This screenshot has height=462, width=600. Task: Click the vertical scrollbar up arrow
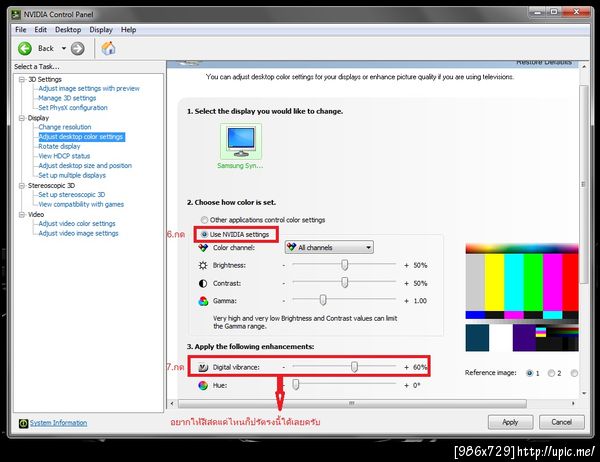coord(584,67)
